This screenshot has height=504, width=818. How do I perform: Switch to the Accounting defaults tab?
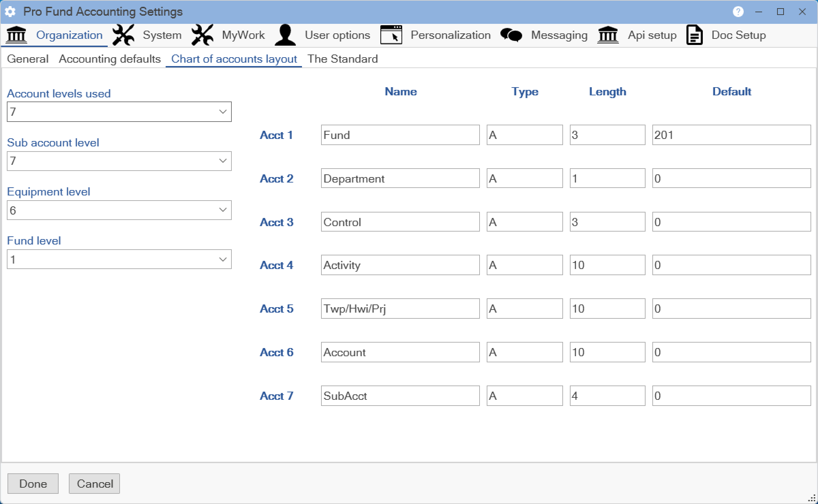click(x=109, y=59)
